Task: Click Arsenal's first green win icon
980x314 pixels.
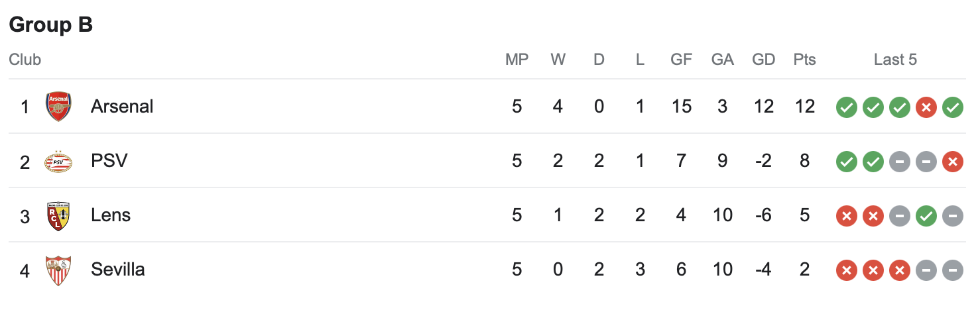Action: [846, 107]
